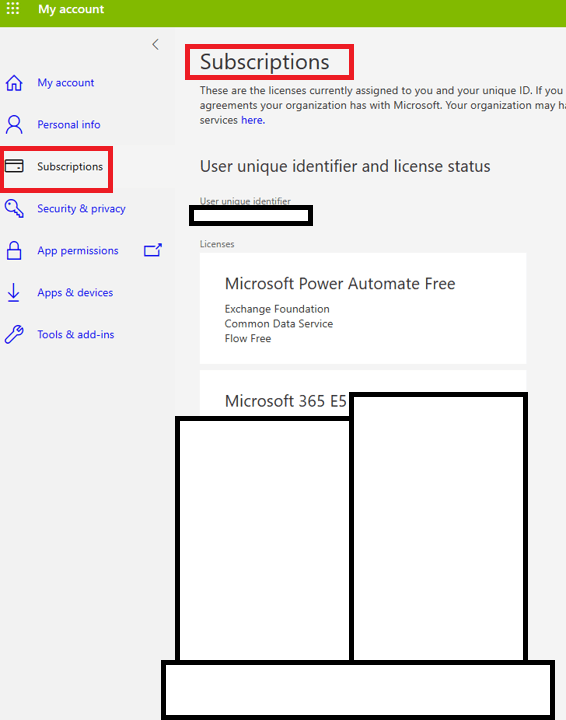Click the 'Common Data Service' entry

coord(279,324)
